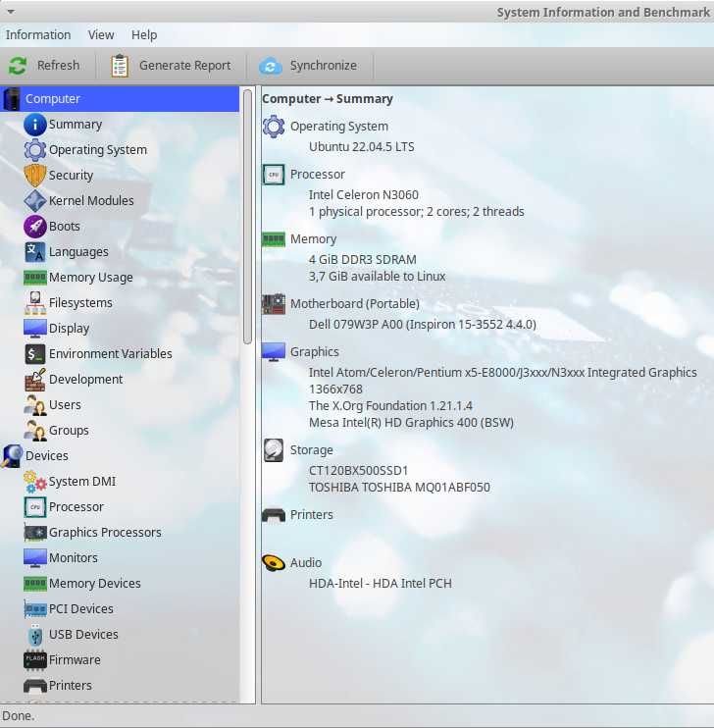The width and height of the screenshot is (714, 728).
Task: Select the Display monitor icon in sidebar
Action: (35, 329)
